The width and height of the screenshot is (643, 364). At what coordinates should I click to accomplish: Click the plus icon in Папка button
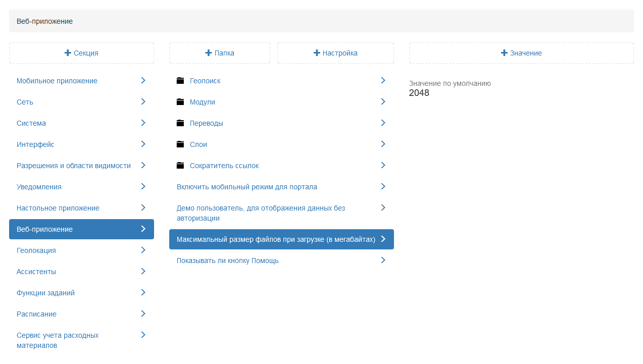pyautogui.click(x=208, y=53)
